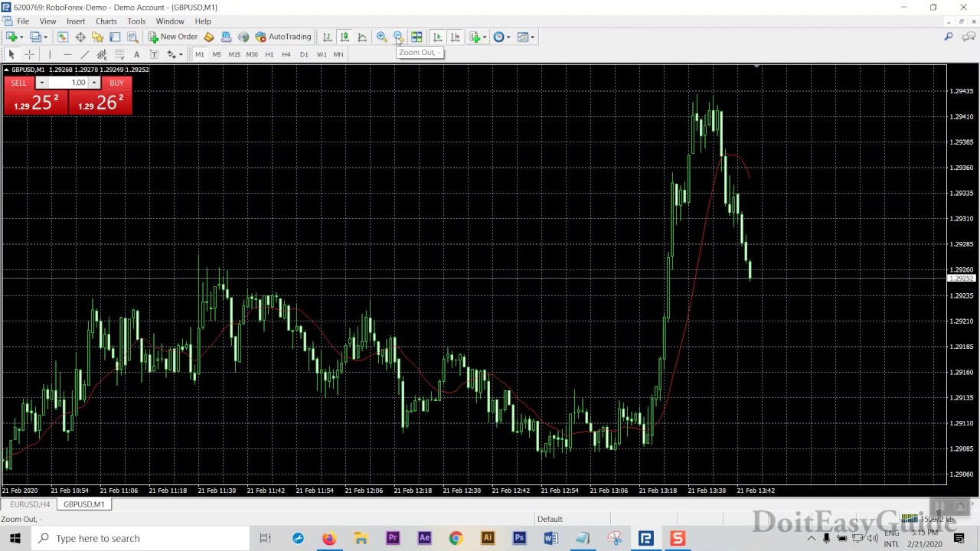Click the red SELL button

pyautogui.click(x=18, y=83)
